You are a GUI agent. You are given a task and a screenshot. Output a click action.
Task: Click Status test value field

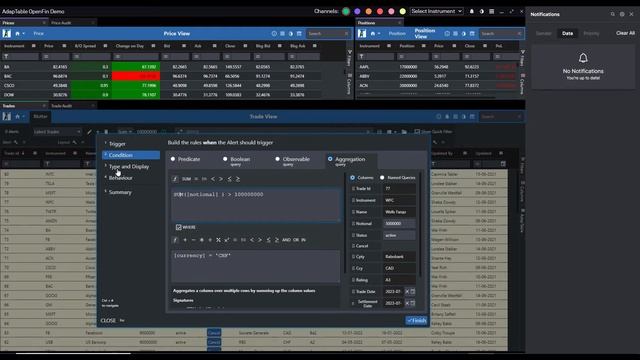399,236
